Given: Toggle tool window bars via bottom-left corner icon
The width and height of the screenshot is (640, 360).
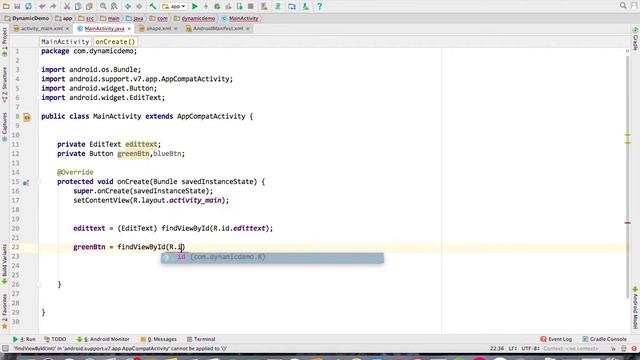Looking at the screenshot, I should pos(5,349).
